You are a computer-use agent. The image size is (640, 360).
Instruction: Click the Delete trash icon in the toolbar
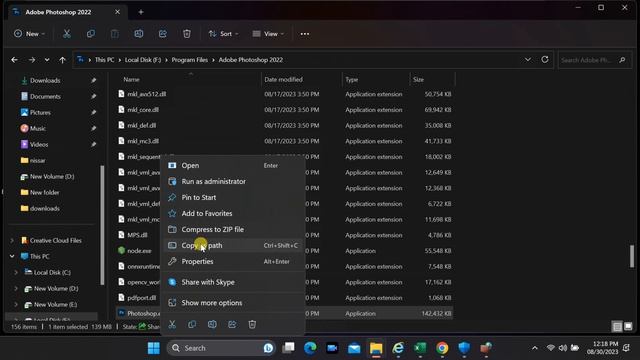coord(187,34)
